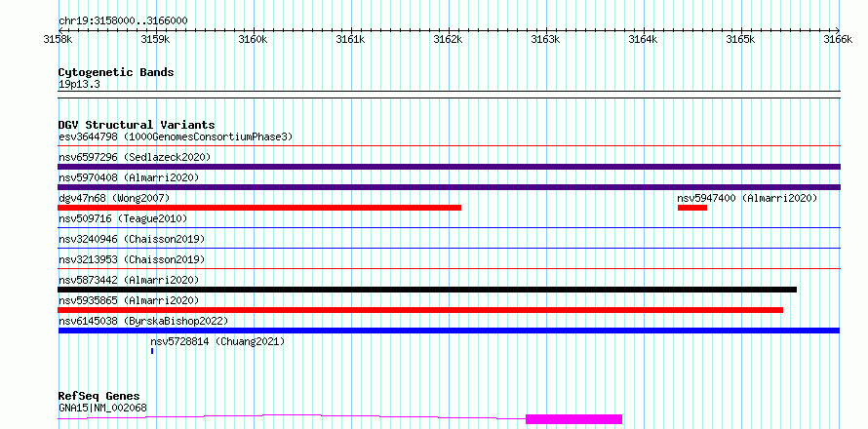The image size is (868, 429).
Task: Click the 3158k ruler tick label
Action: [x=57, y=39]
